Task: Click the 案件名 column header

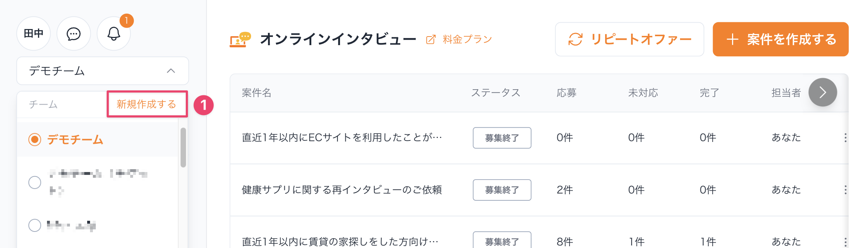Action: click(x=256, y=93)
